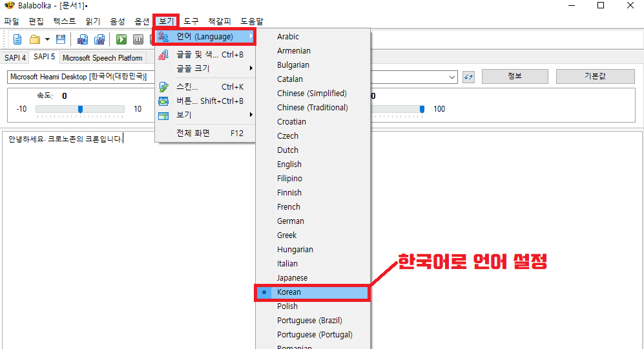Viewport: 644px width, 349px height.
Task: Click the Save floppy disk icon
Action: coord(61,39)
